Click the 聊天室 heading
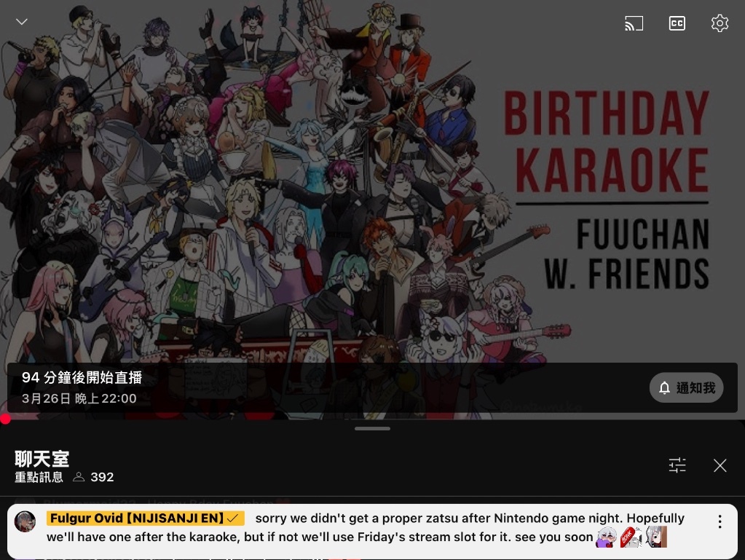 [42, 459]
